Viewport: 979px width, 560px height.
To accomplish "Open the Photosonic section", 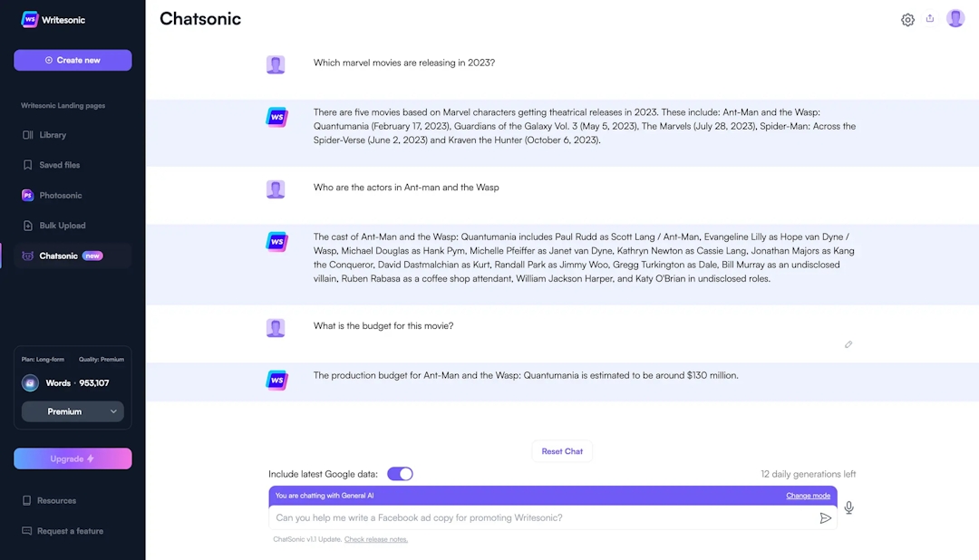I will (61, 195).
